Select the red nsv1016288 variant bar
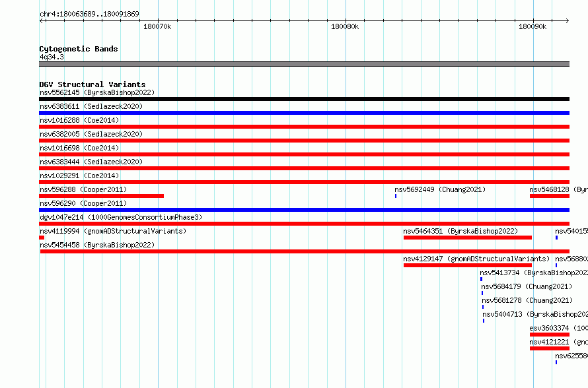Screen dimensions: 588x388 tap(304, 127)
